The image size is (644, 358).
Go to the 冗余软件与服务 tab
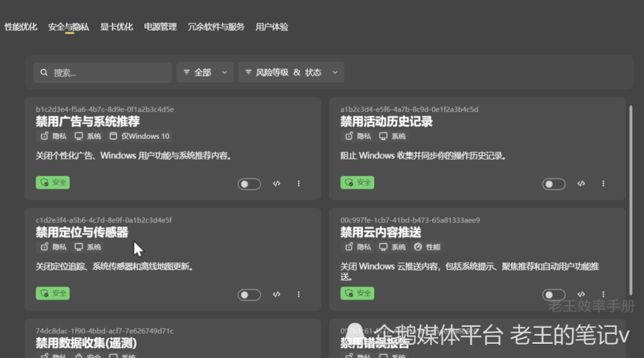pos(216,27)
